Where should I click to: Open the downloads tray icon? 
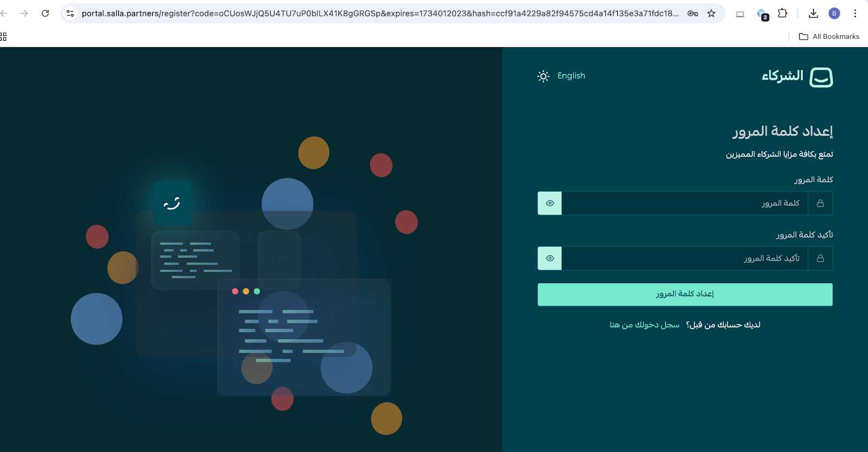pyautogui.click(x=813, y=14)
